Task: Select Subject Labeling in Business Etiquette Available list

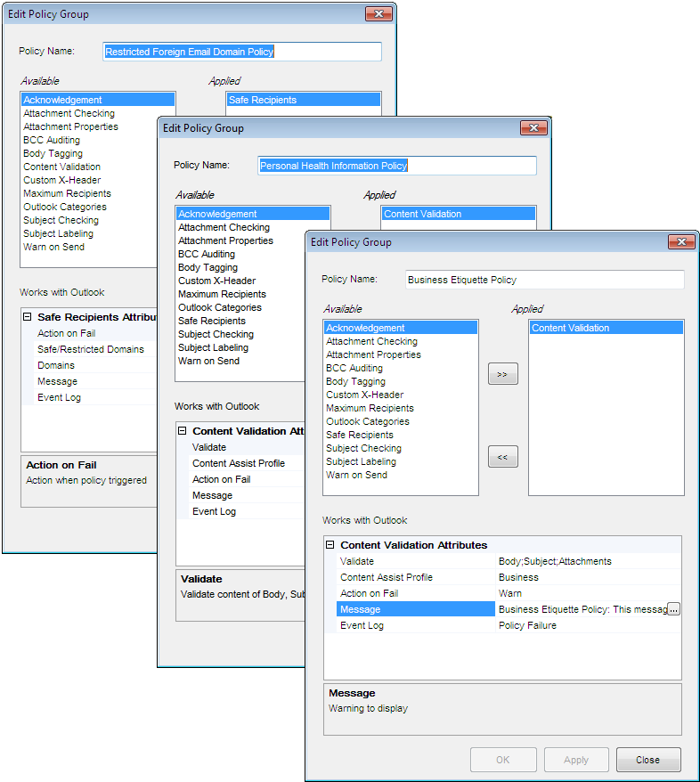Action: pos(401,462)
